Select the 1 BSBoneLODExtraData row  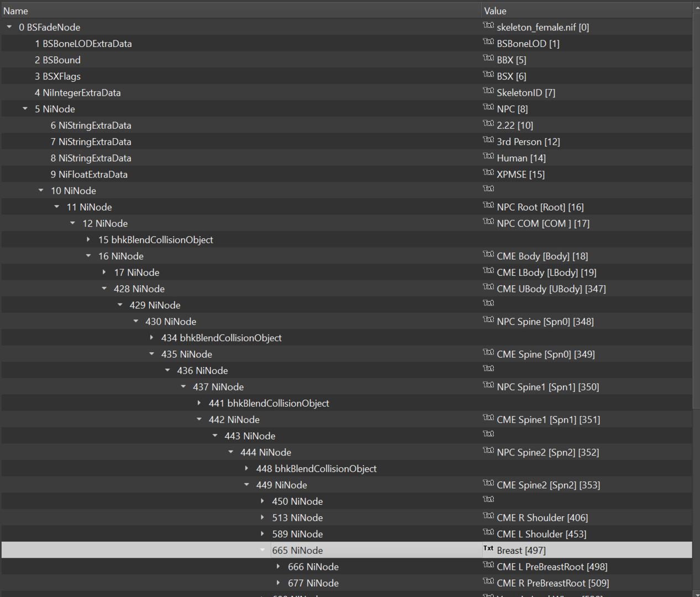coord(347,44)
